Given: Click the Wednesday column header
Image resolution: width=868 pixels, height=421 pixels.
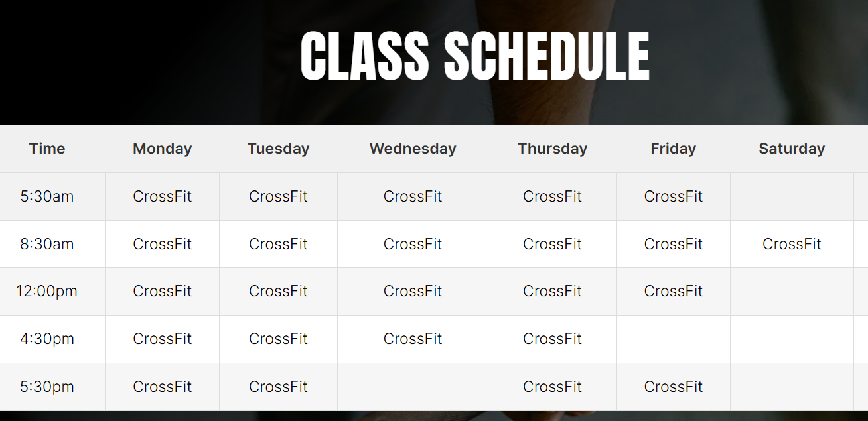Looking at the screenshot, I should pyautogui.click(x=413, y=149).
